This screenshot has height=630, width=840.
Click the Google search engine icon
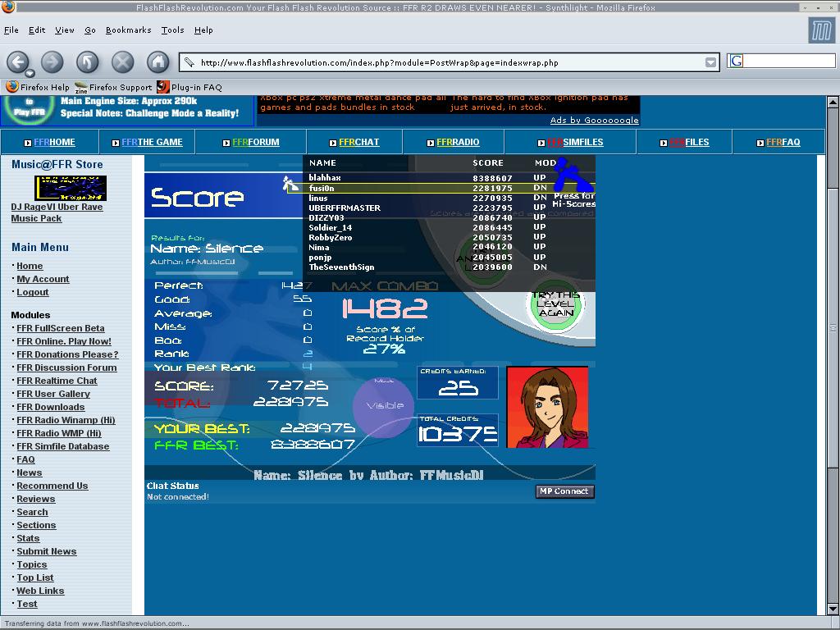[737, 61]
